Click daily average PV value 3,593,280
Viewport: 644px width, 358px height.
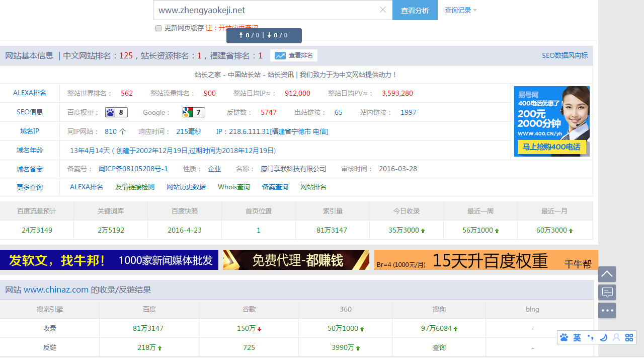click(x=397, y=93)
